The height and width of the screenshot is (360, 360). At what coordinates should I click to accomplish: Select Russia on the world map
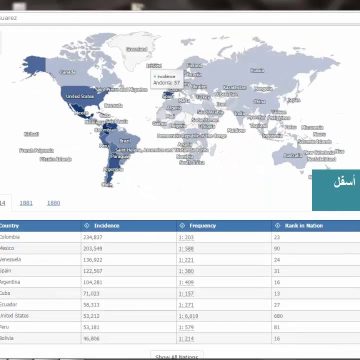click(x=257, y=70)
